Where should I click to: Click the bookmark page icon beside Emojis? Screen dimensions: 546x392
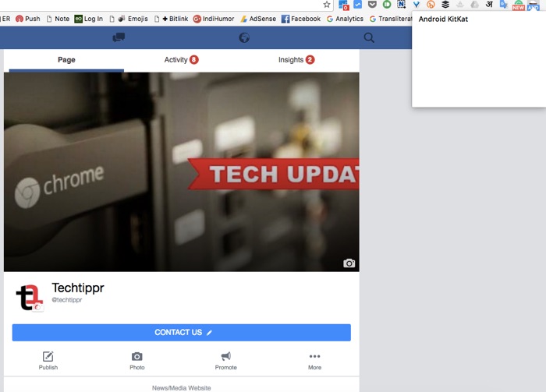[112, 19]
